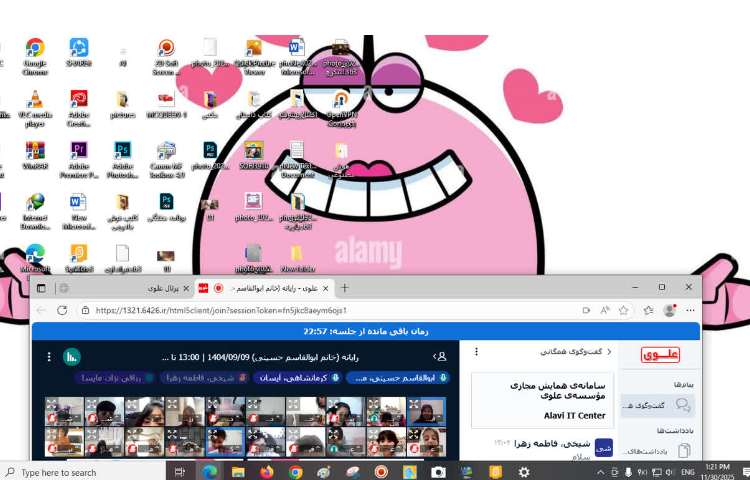Click the users icon in meeting header
This screenshot has width=750, height=480.
[x=441, y=356]
